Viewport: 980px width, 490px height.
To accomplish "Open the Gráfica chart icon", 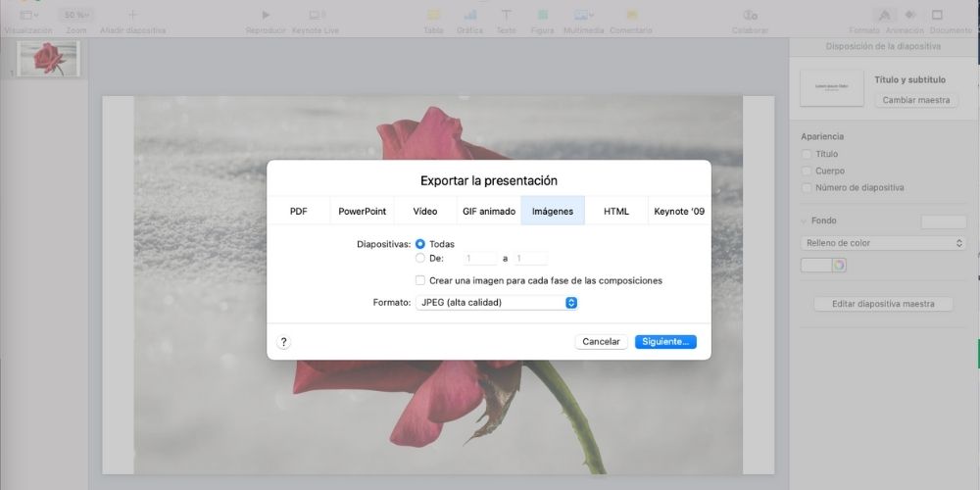I will click(x=470, y=15).
